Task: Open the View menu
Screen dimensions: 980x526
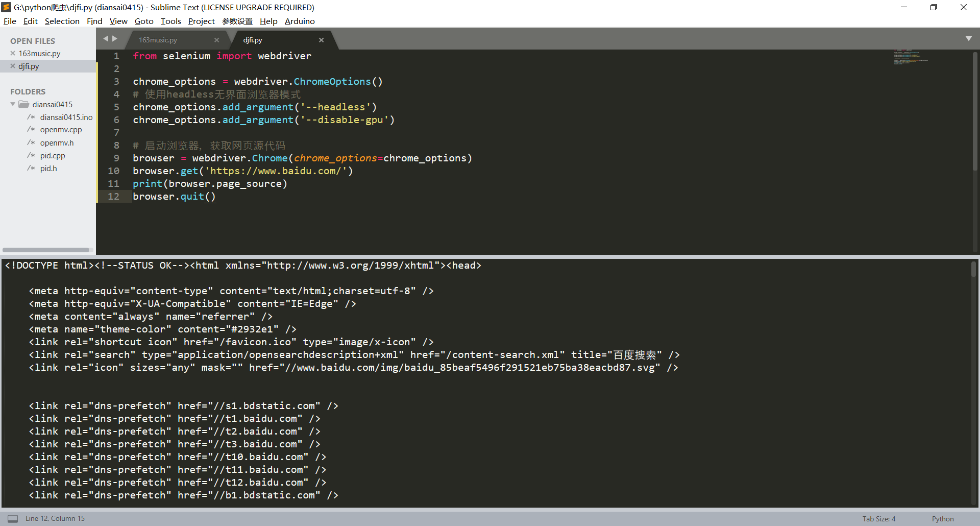Action: click(118, 21)
